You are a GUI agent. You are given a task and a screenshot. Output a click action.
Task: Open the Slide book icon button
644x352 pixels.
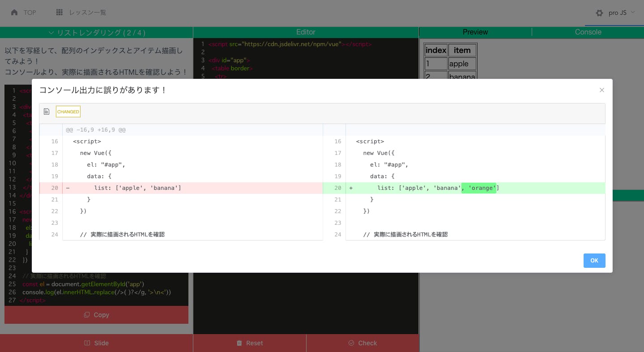[87, 343]
